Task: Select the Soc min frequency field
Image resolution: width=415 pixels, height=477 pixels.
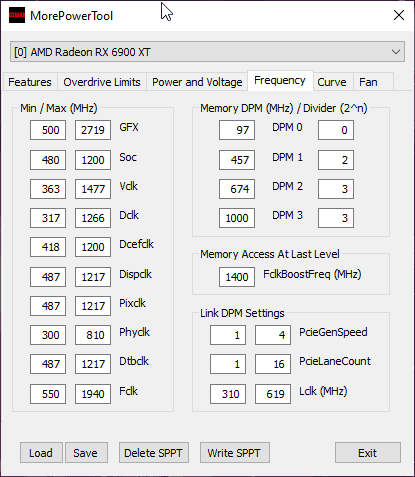Action: (48, 160)
